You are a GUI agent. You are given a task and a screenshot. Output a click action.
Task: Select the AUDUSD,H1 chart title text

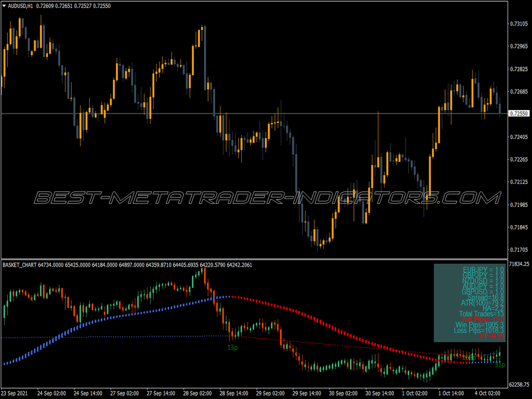click(x=20, y=6)
